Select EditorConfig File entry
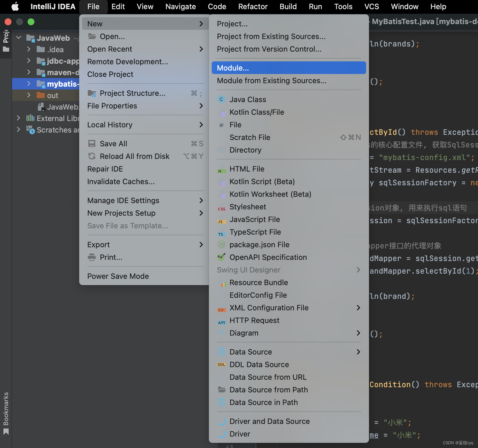 point(289,295)
